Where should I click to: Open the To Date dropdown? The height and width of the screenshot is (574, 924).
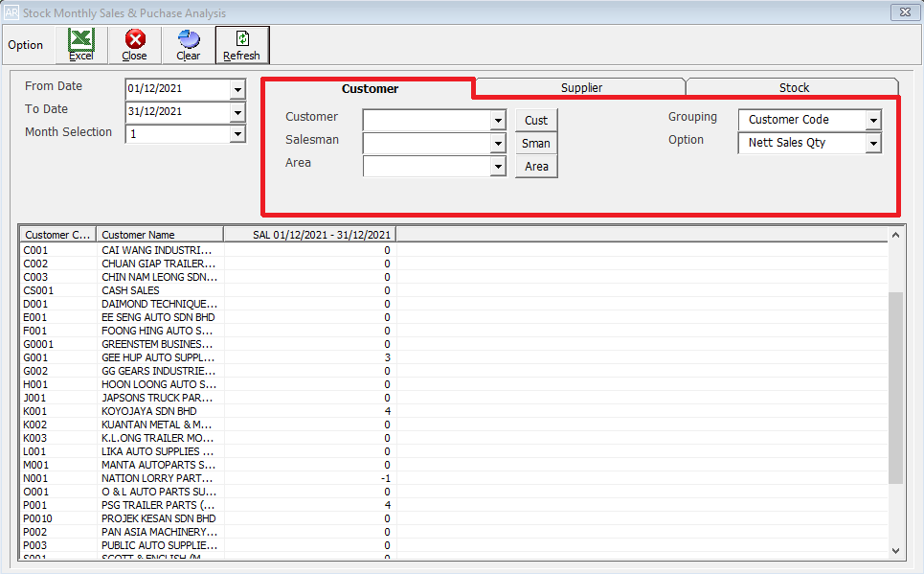[x=237, y=112]
